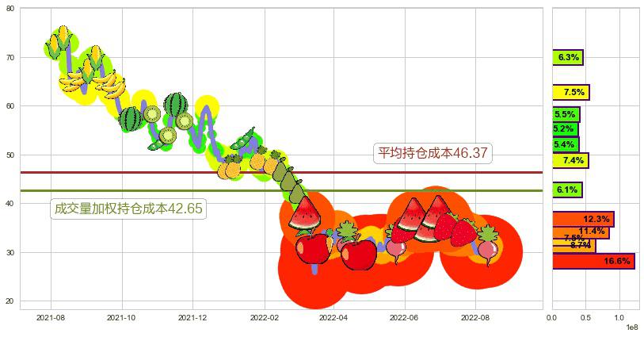Click the leftmost red apple icon
The height and width of the screenshot is (337, 644).
tap(313, 249)
